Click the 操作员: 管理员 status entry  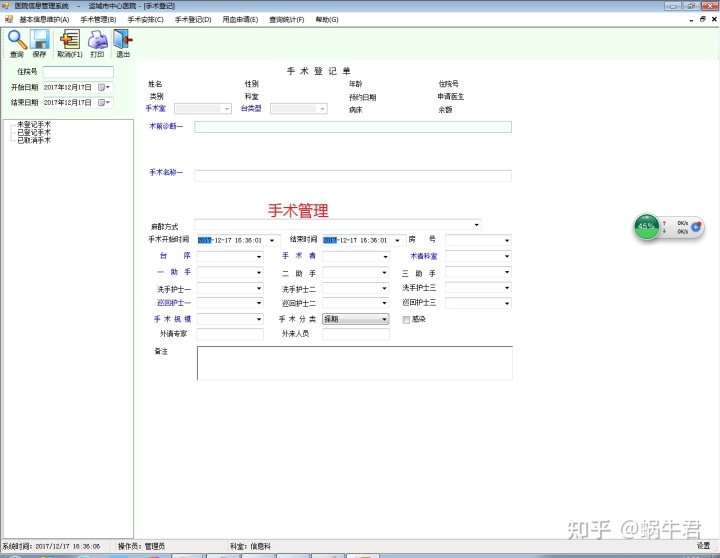click(x=141, y=546)
